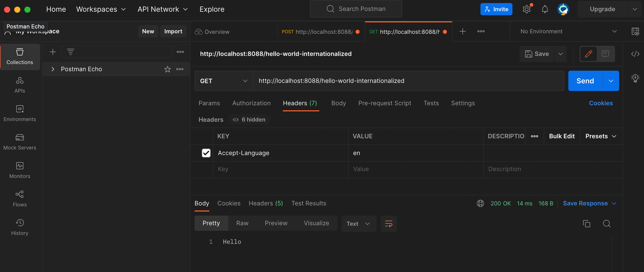View network information globe icon
This screenshot has width=644, height=272.
tap(480, 203)
